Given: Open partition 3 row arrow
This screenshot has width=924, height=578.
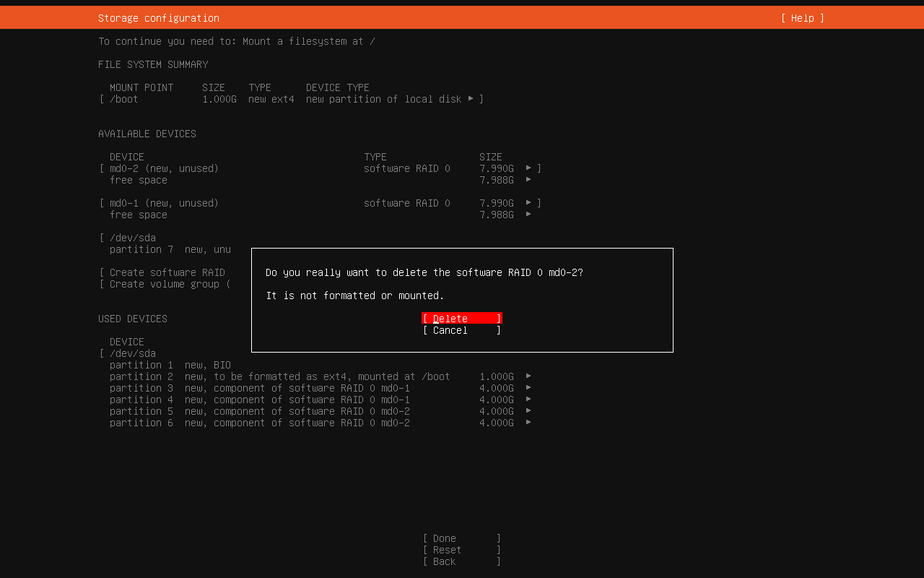Looking at the screenshot, I should point(528,388).
